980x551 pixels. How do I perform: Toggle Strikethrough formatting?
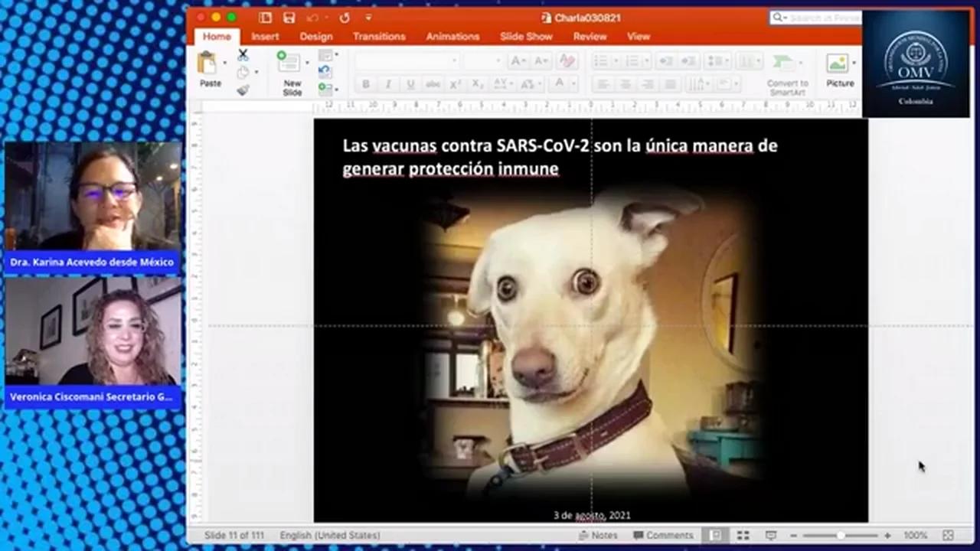433,84
